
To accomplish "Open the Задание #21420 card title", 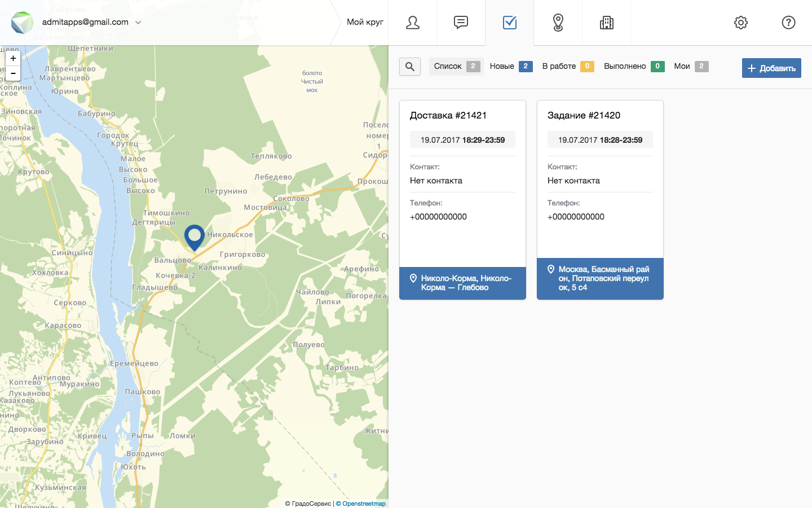I will (x=584, y=115).
